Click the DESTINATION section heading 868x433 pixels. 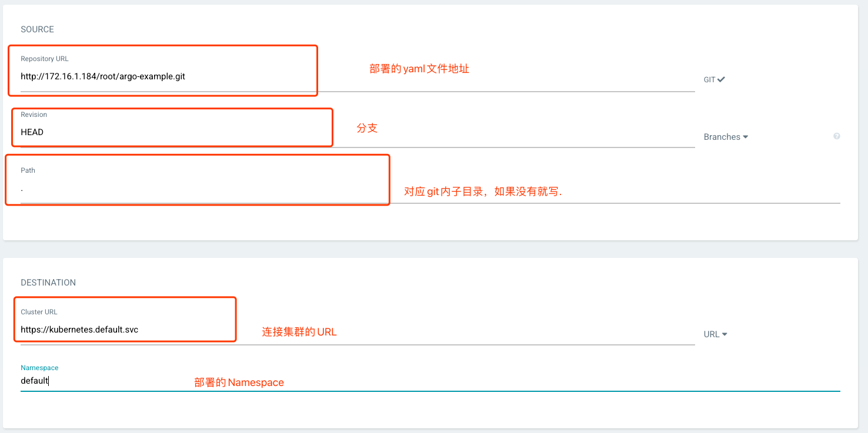pos(48,283)
